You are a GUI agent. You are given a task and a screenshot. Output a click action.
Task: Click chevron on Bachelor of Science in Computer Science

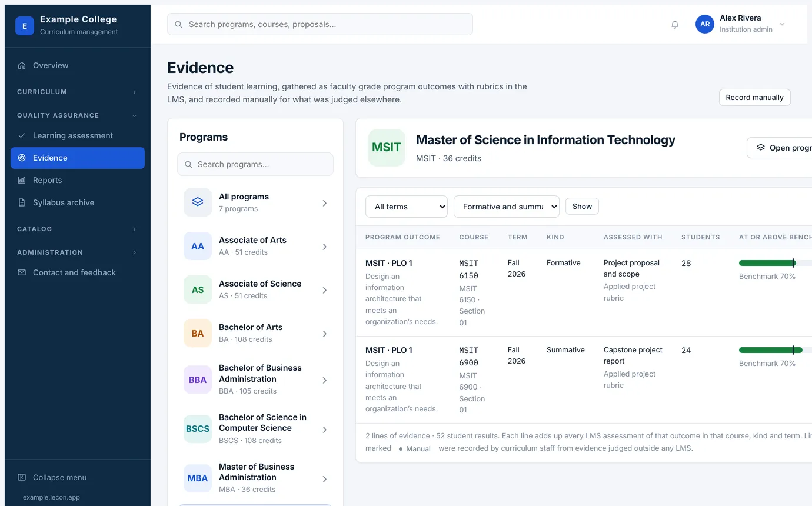click(325, 430)
